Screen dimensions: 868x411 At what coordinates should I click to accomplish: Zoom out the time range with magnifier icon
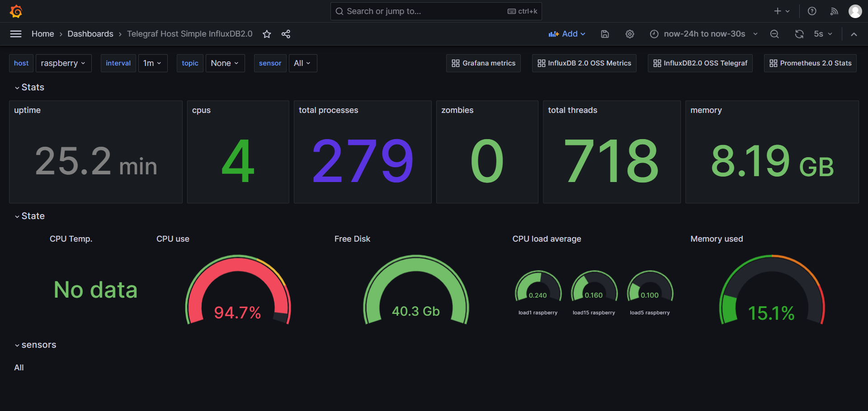pos(774,34)
